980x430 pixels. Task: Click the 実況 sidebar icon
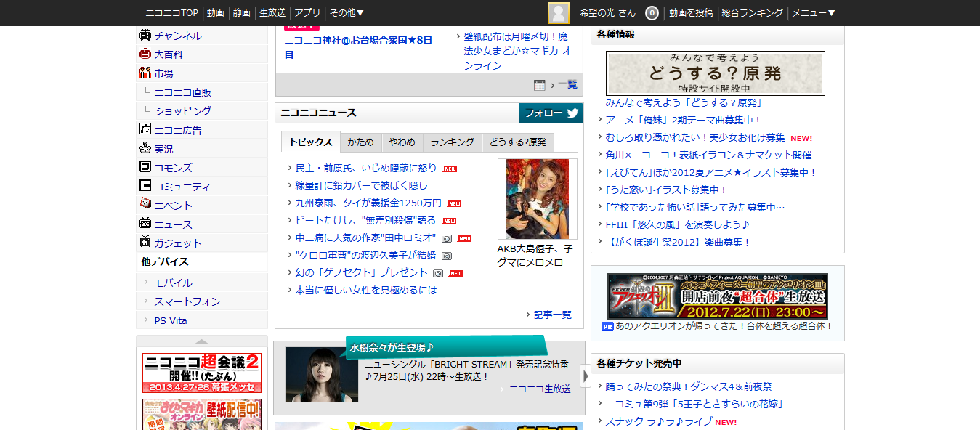[x=145, y=148]
